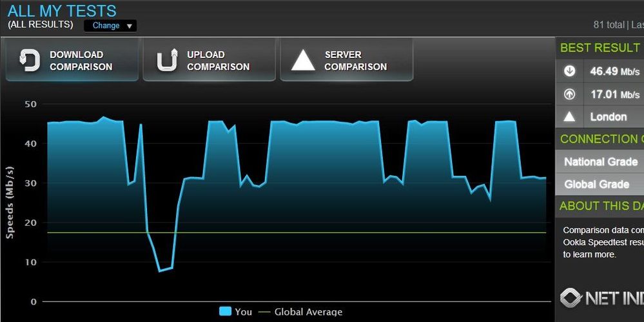
Task: Click the server triangle icon beside London
Action: (x=569, y=117)
